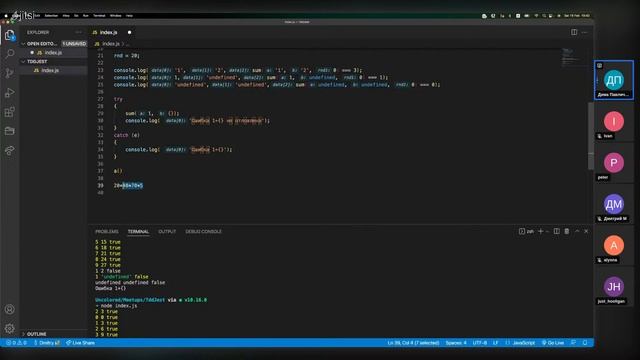Split the terminal panel
The height and width of the screenshot is (360, 640).
(556, 231)
